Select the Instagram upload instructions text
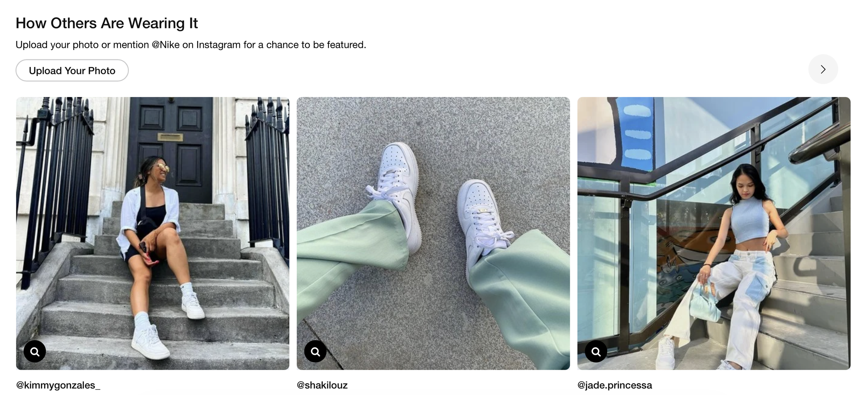Viewport: 868px width, 395px height. point(191,45)
